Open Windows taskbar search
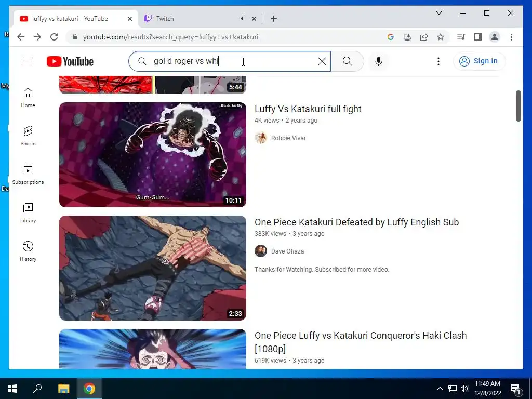Screen dimensions: 532x399 tap(37, 389)
